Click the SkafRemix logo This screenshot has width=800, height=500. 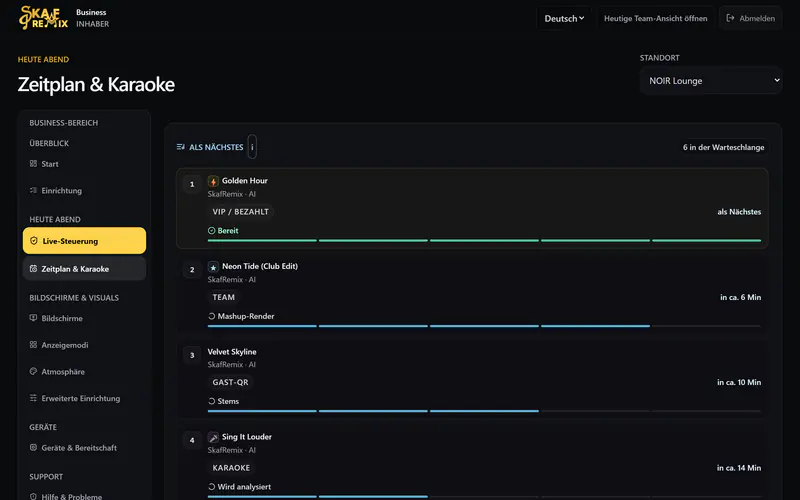43,18
